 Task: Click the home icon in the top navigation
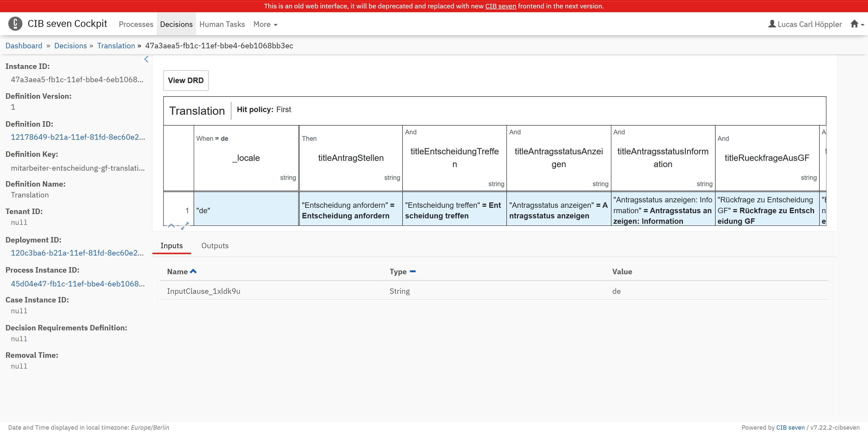854,24
